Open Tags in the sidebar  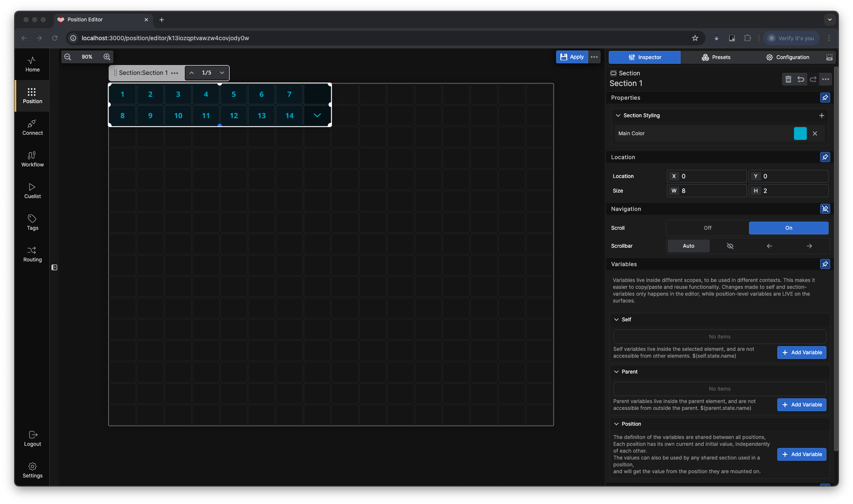pos(32,222)
